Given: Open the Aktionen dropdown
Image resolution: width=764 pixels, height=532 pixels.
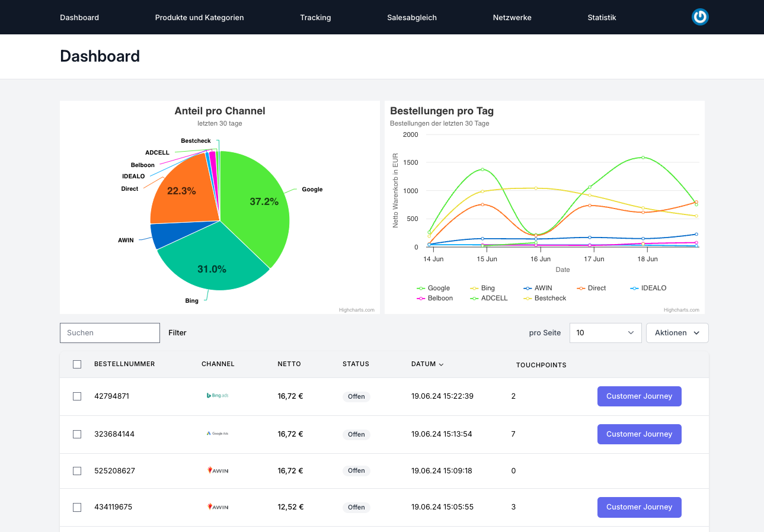Looking at the screenshot, I should (x=677, y=333).
